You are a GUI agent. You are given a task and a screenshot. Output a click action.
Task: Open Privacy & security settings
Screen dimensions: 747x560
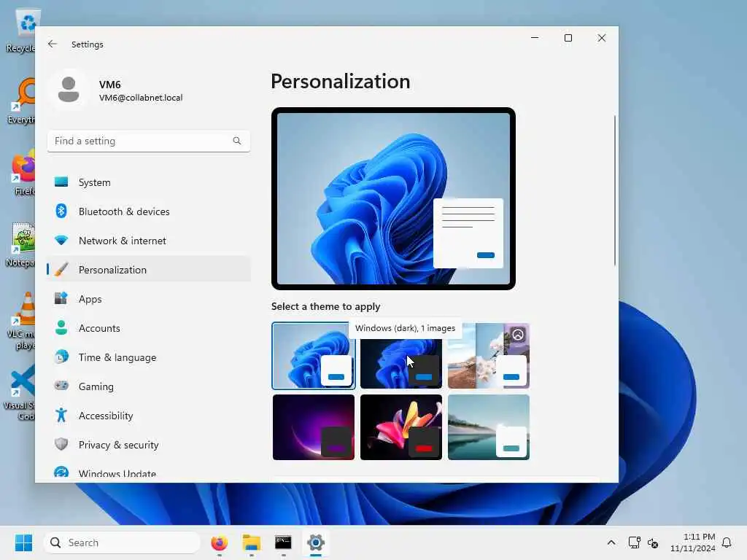point(149,444)
